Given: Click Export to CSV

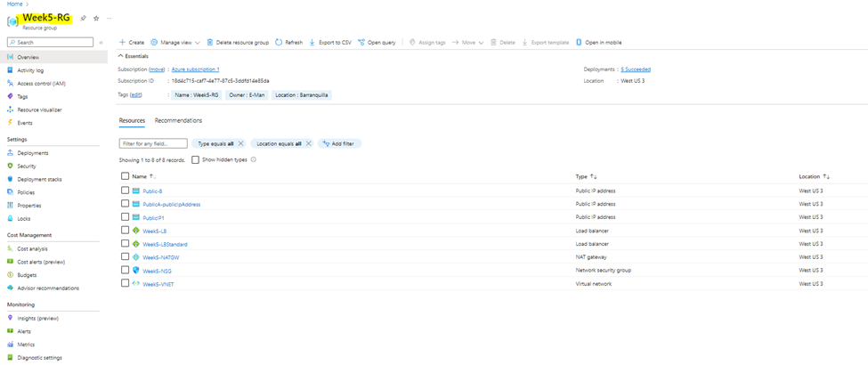Looking at the screenshot, I should click(x=330, y=43).
